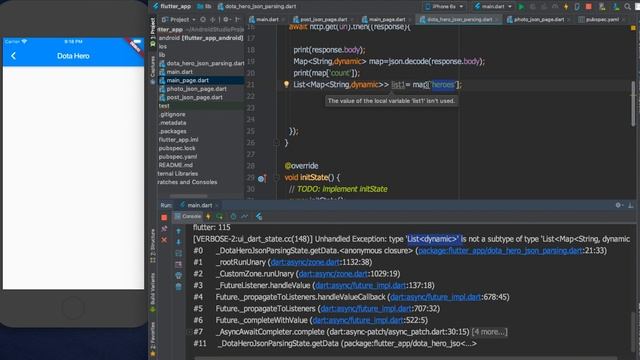Select main.dart in project tree
This screenshot has height=360, width=640.
176,72
